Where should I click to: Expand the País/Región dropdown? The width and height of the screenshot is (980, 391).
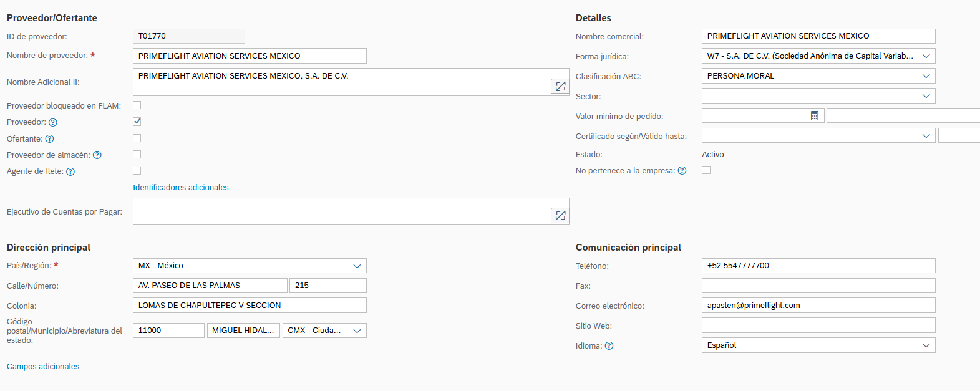[x=357, y=266]
